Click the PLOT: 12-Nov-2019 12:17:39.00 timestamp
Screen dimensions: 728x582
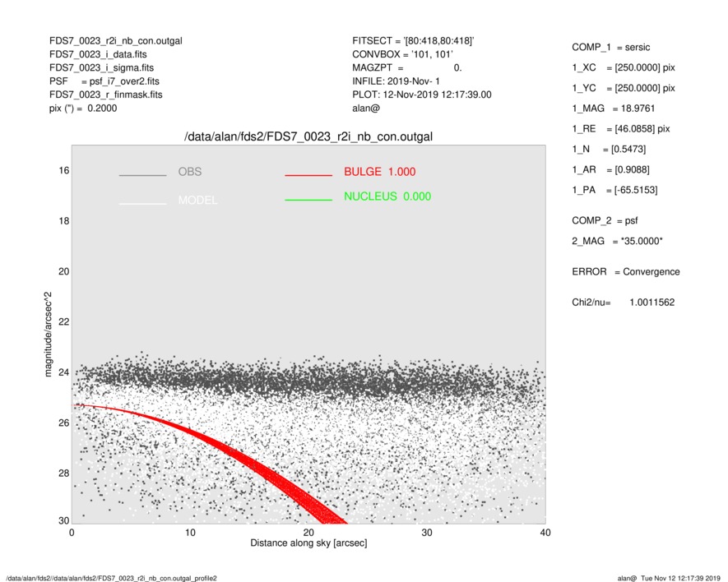click(421, 95)
